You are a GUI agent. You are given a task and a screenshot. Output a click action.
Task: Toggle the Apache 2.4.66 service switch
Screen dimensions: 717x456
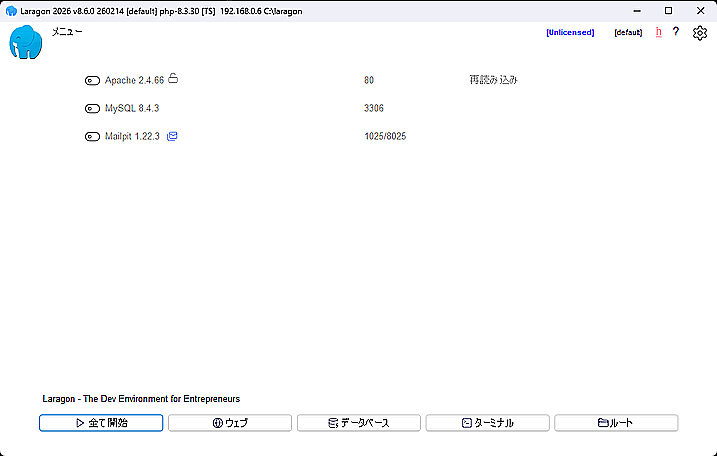[93, 80]
